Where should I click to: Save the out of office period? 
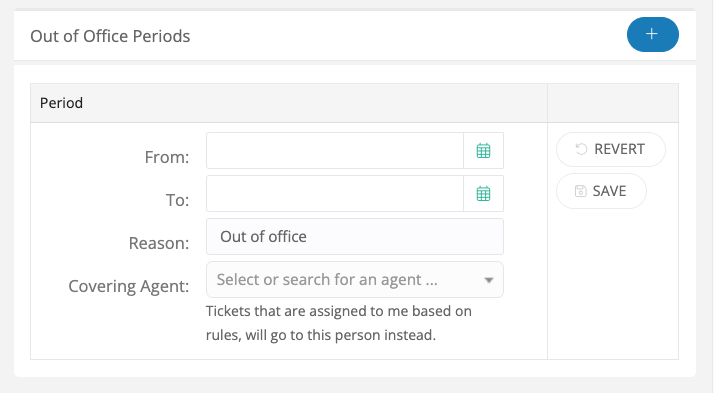coord(601,191)
